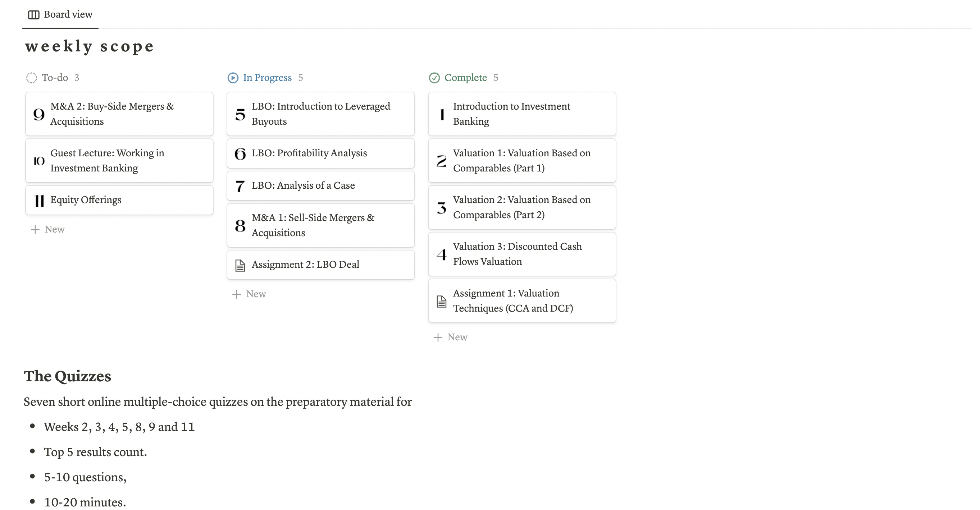Click the weekly scope page title
980x510 pixels.
point(90,46)
